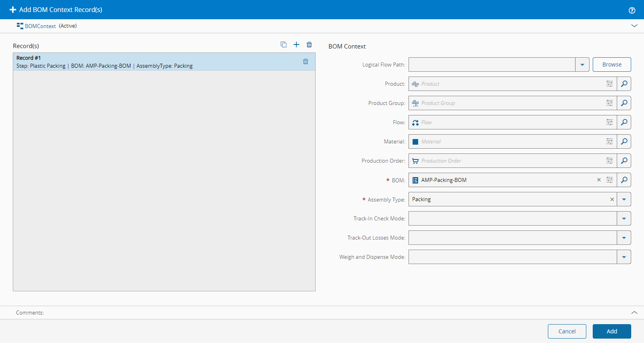Viewport: 644px width, 343px height.
Task: Add a new record with plus icon
Action: point(296,44)
